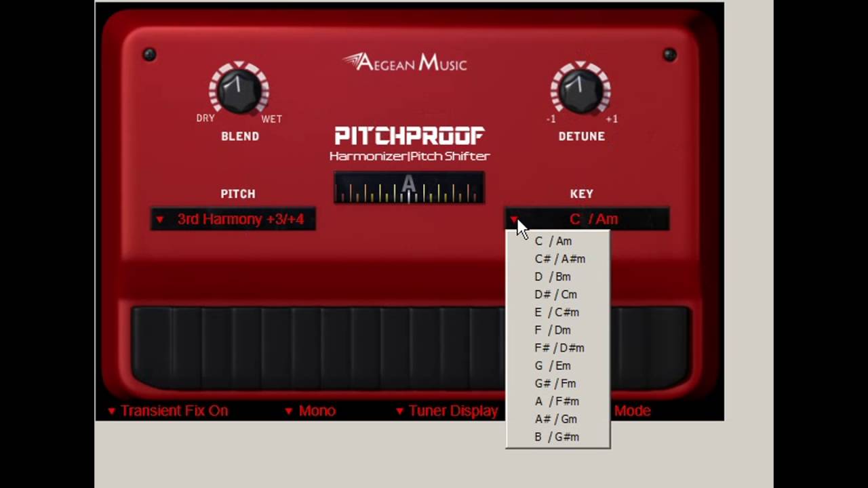
Task: Select C# / A#m key option
Action: coord(558,259)
